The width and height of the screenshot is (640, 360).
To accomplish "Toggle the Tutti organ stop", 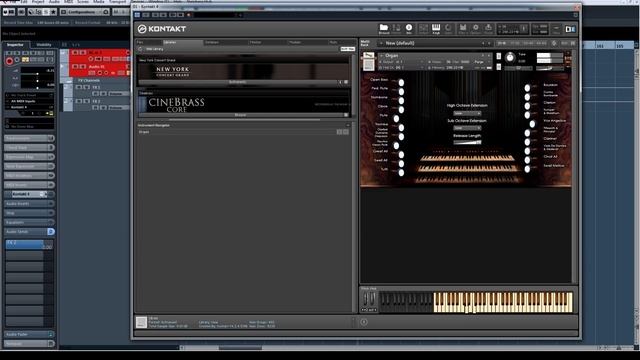I will [401, 172].
